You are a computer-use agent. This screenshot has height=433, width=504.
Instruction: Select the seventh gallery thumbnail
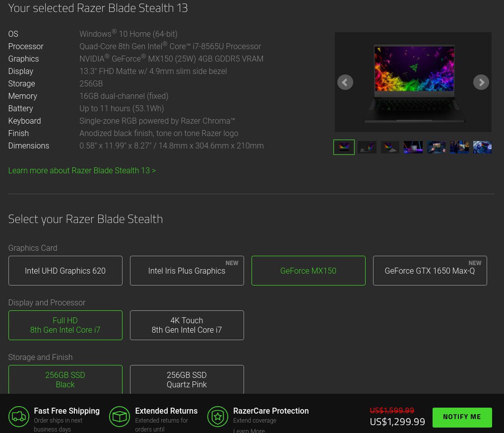click(482, 147)
